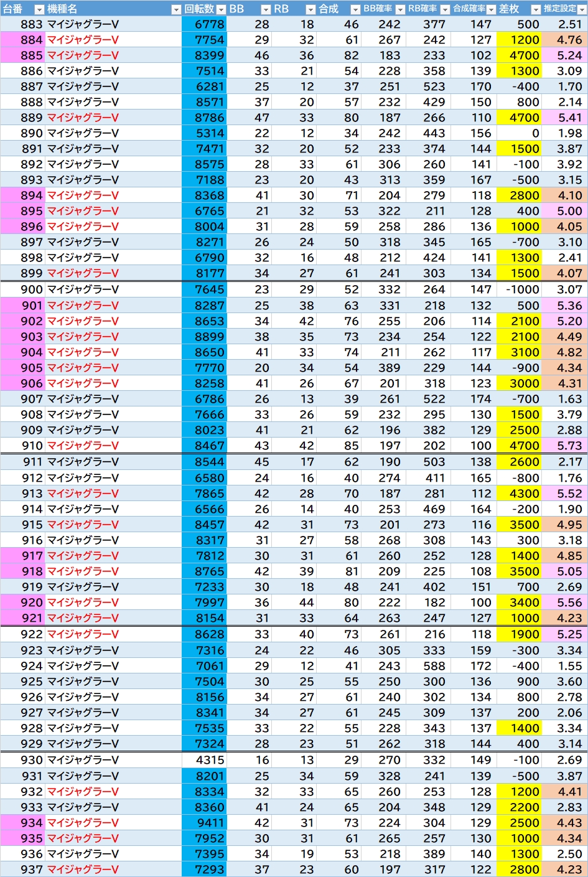Click difference 3100 in row 904
The width and height of the screenshot is (588, 877).
click(519, 352)
